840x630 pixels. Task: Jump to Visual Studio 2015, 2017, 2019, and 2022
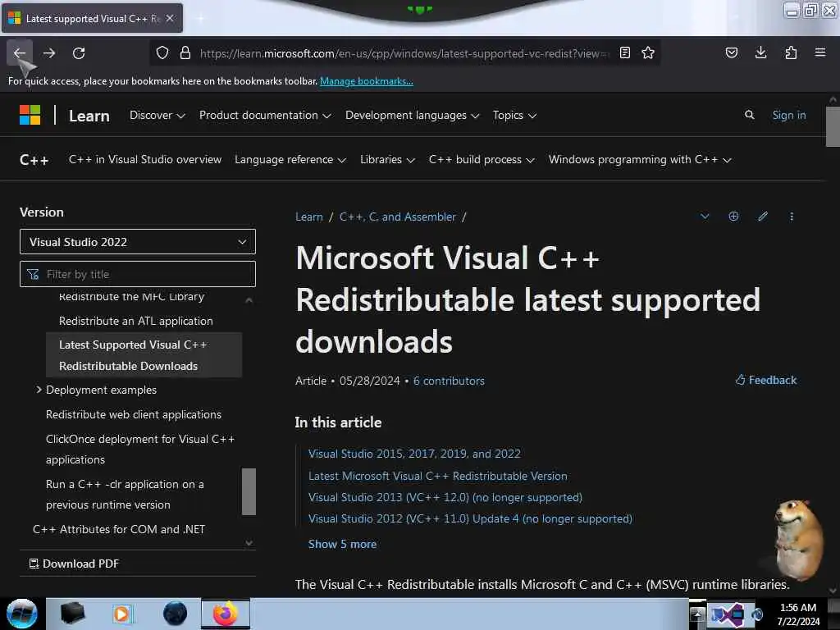tap(414, 453)
